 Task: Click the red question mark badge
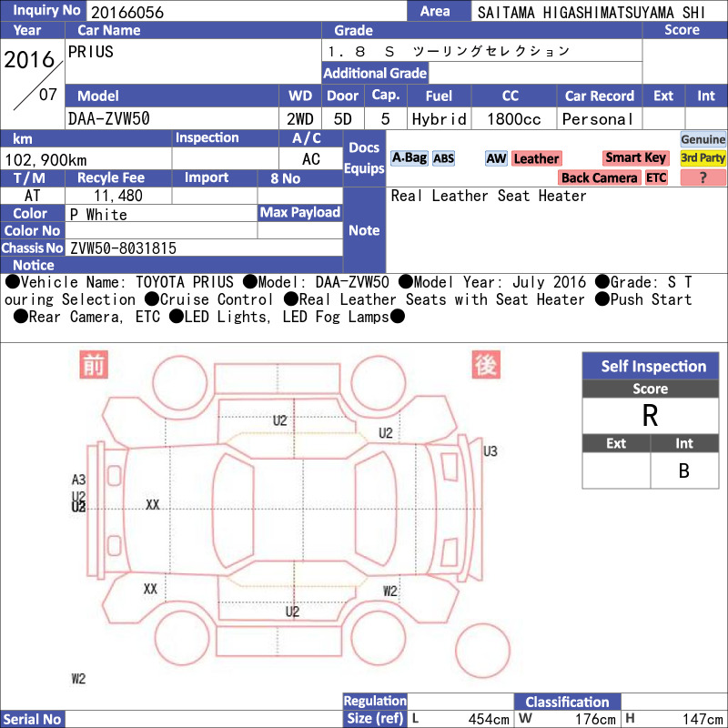[x=703, y=177]
